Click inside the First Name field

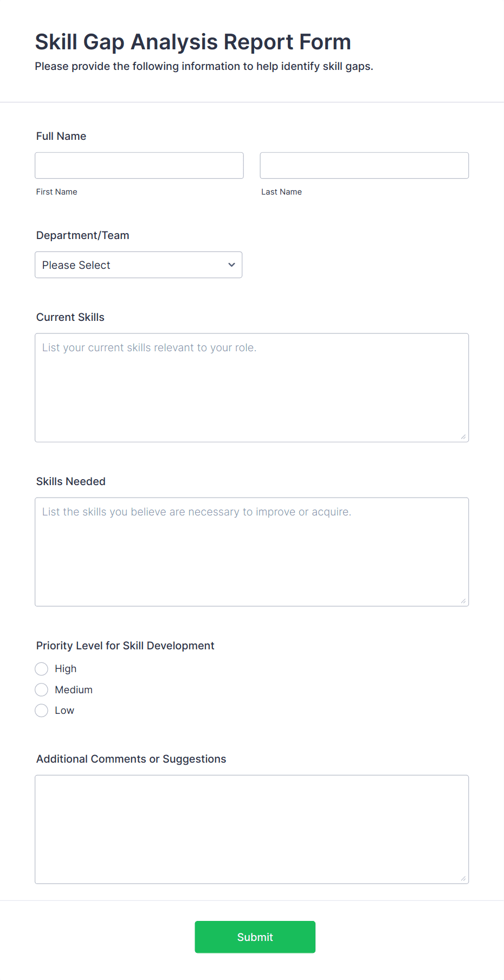[x=139, y=165]
